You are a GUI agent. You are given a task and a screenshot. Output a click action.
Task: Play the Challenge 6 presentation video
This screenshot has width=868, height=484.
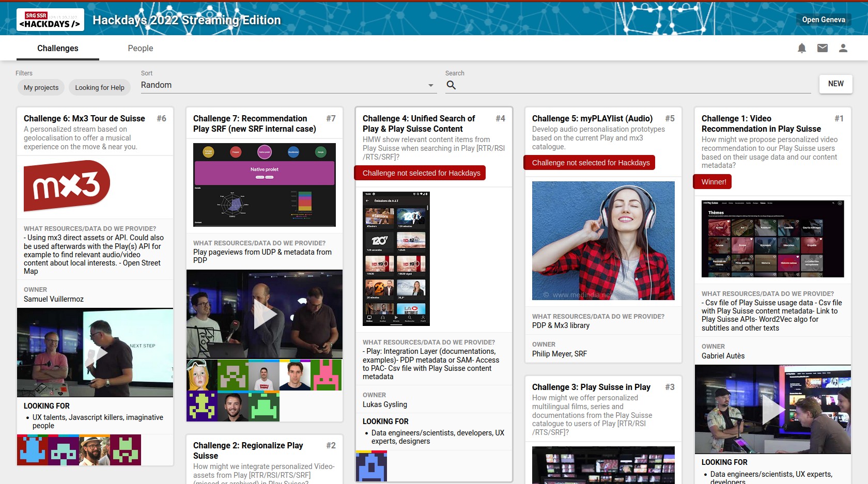pos(95,353)
